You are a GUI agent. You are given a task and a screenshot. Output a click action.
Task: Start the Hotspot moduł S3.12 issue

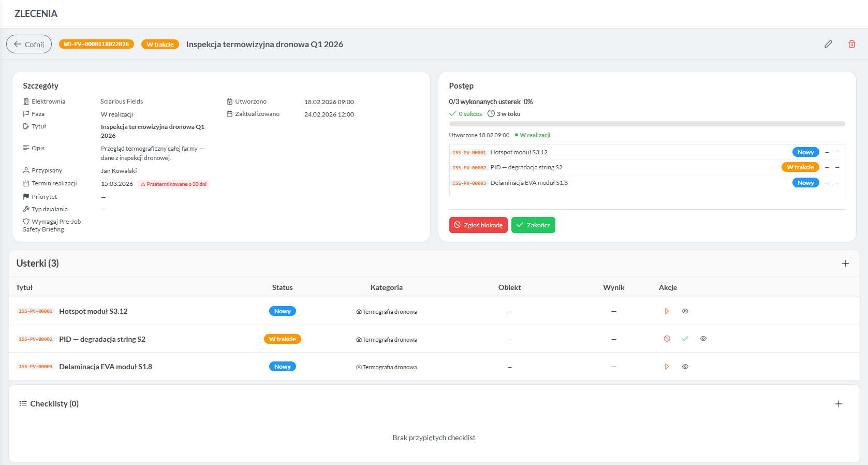pos(667,311)
